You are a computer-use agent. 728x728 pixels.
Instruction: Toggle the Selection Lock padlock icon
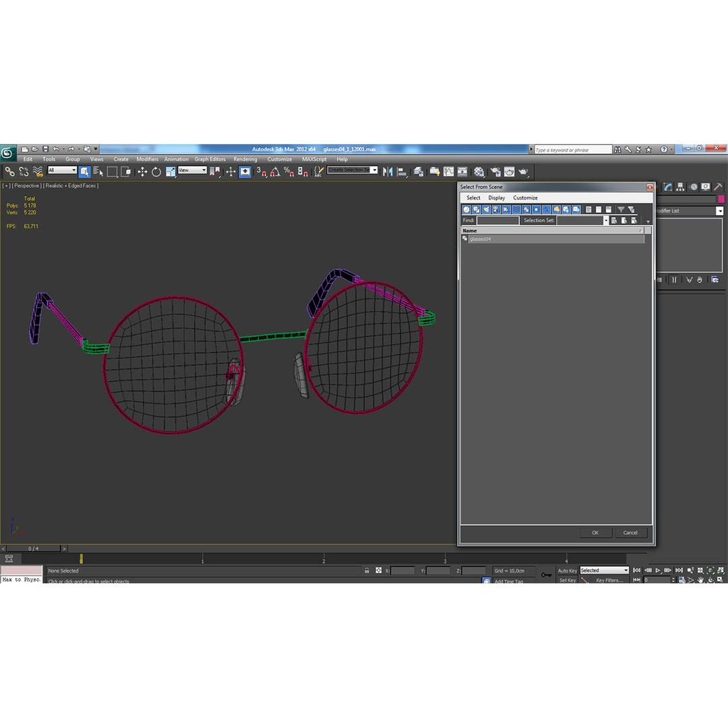[x=367, y=571]
